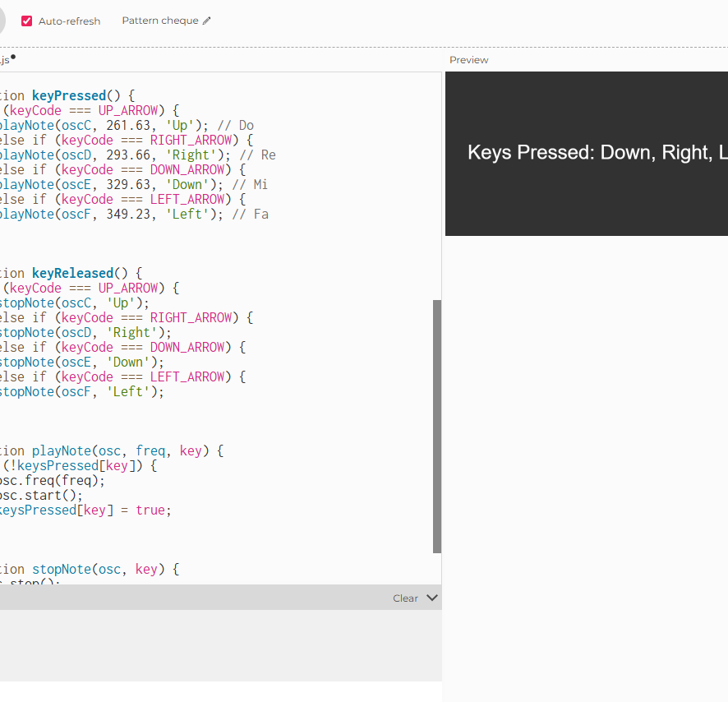Click the Preview panel label
This screenshot has height=702, width=728.
[x=468, y=59]
